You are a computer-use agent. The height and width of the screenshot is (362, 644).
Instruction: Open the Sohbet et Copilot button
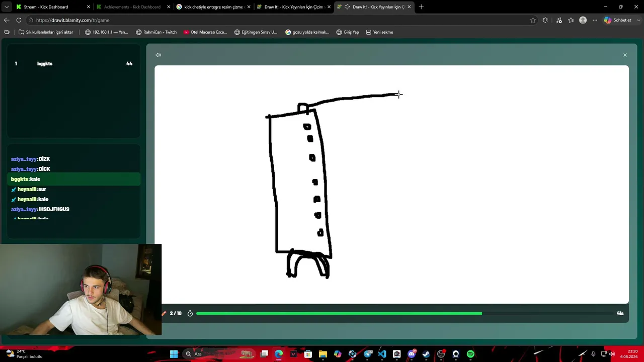pyautogui.click(x=618, y=20)
